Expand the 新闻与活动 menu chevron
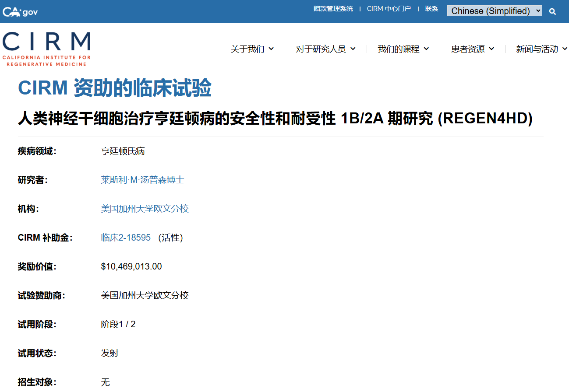Image resolution: width=569 pixels, height=392 pixels. coord(565,49)
